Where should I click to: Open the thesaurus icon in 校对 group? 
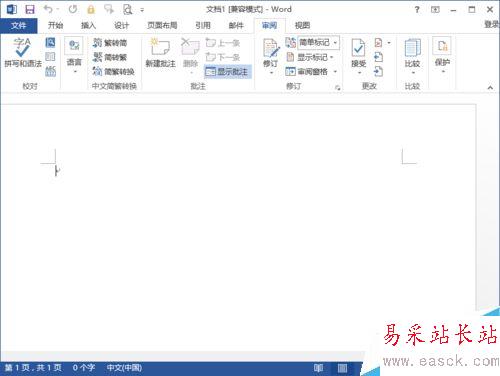(50, 57)
